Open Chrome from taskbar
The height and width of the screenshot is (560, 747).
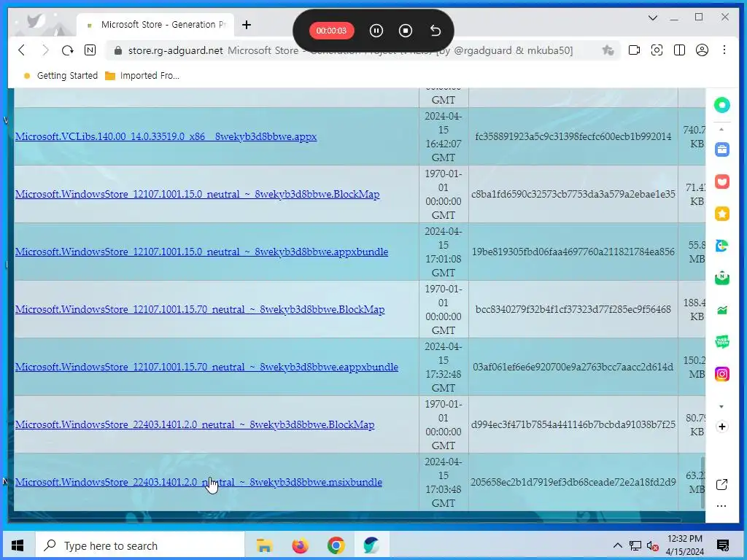[336, 545]
